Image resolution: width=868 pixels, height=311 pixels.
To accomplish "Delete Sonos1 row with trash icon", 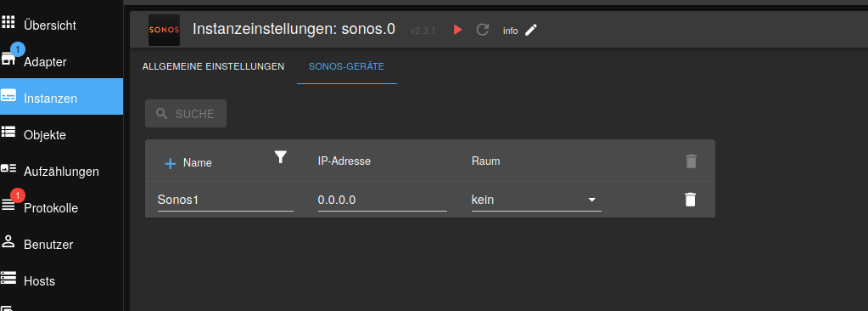I will click(691, 200).
